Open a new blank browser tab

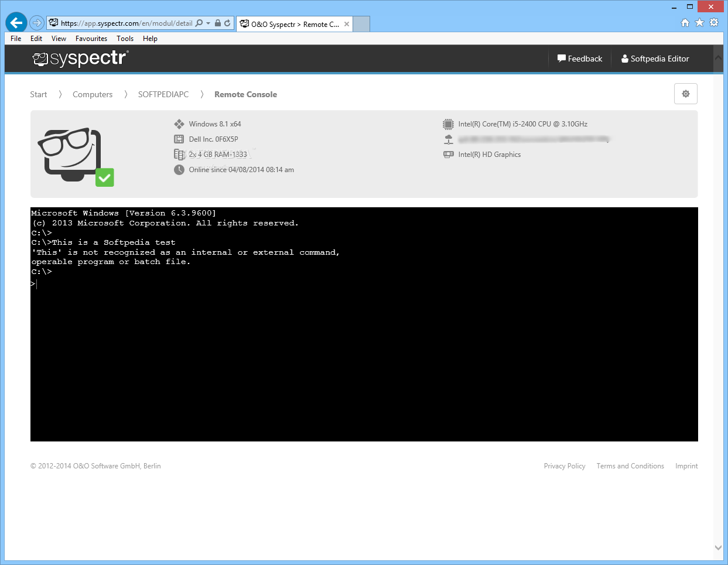[x=361, y=24]
